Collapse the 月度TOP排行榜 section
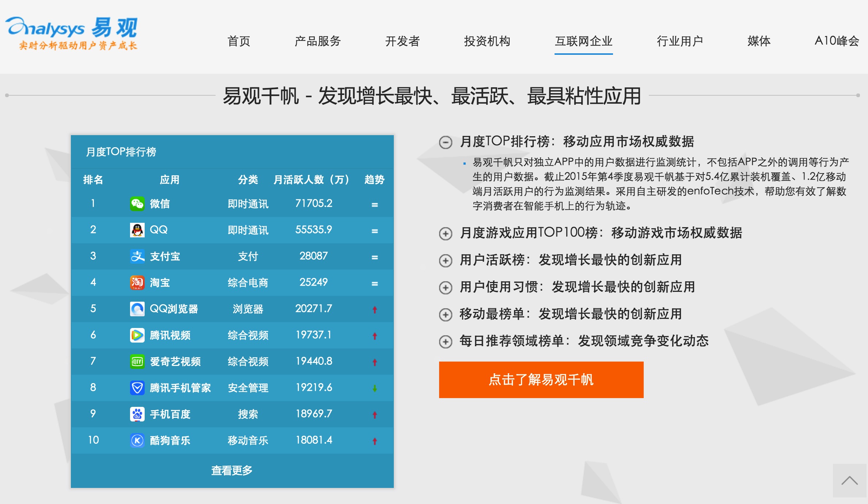Viewport: 868px width, 504px height. coord(445,142)
